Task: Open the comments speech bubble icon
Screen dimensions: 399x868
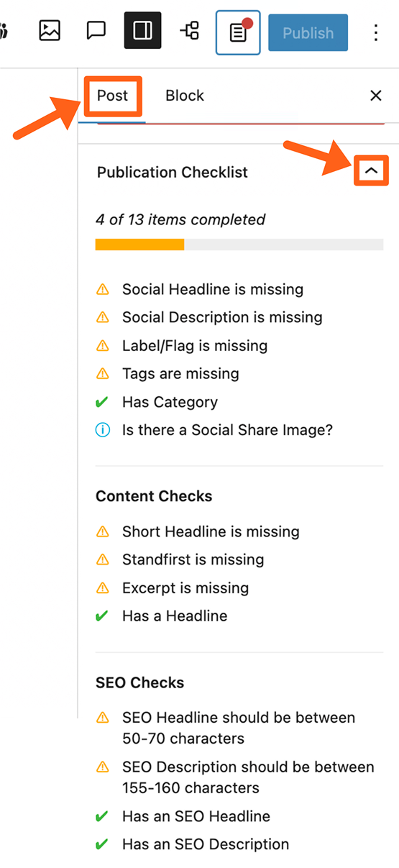Action: pyautogui.click(x=96, y=31)
